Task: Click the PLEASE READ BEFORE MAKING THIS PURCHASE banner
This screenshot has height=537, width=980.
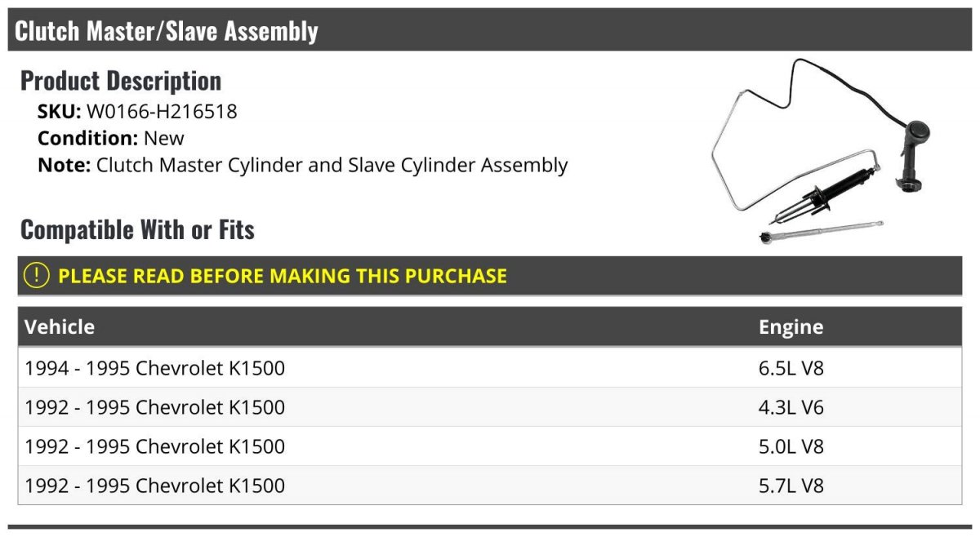Action: [490, 276]
